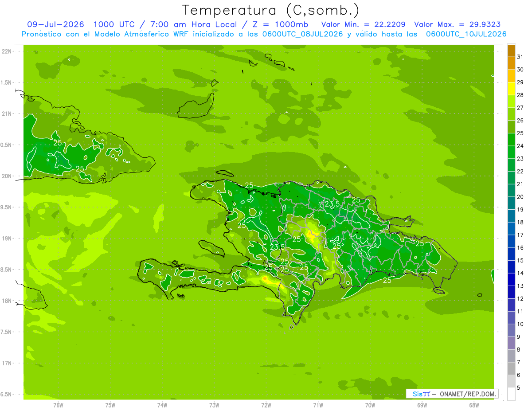Screen dimensions: 532x411
Task: Click the "23.5" contour label in northern Dominican Republic
Action: click(x=332, y=204)
